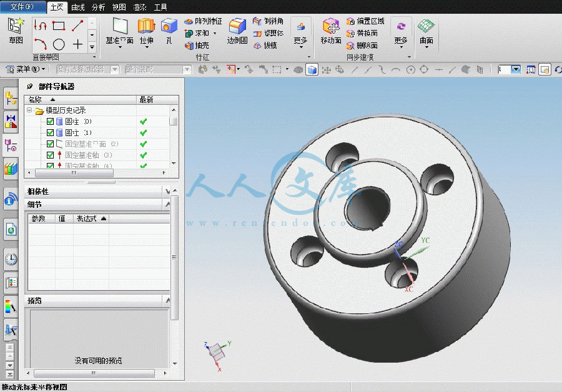Screen dimensions: 562x392
Task: Click the 修剪体 trim body button
Action: tap(268, 33)
